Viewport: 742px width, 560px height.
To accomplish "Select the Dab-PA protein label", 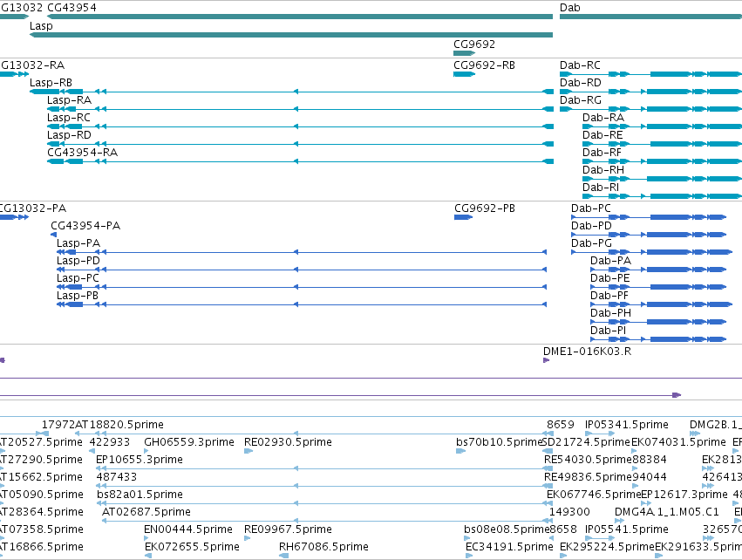I will click(x=611, y=261).
